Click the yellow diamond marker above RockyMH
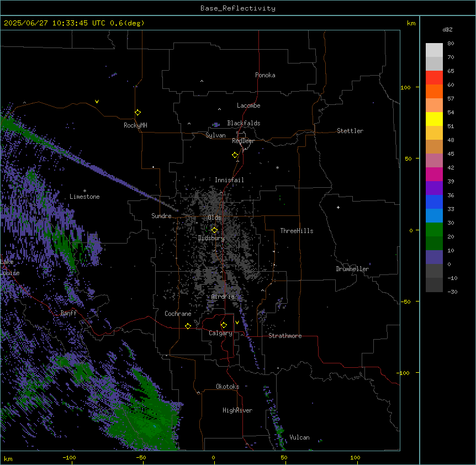Screen dimensions: 476x465 [137, 112]
